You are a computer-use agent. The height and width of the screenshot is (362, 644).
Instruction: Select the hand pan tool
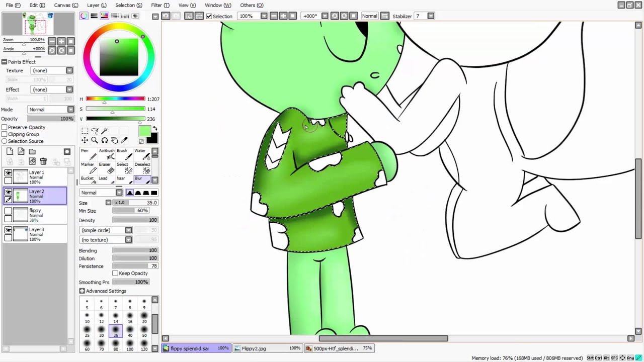click(x=114, y=140)
